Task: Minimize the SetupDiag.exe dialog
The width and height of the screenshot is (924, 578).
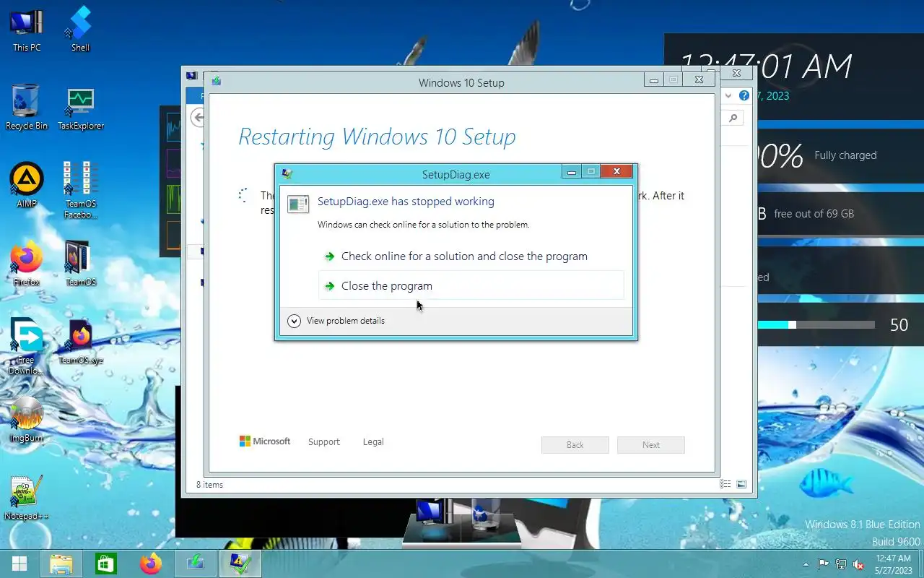Action: click(x=572, y=172)
